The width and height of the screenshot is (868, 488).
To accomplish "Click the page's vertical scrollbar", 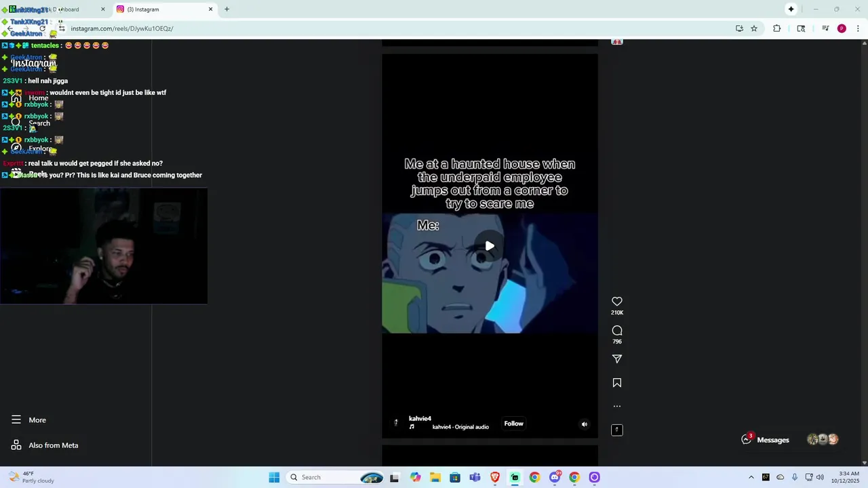I will pos(864,251).
